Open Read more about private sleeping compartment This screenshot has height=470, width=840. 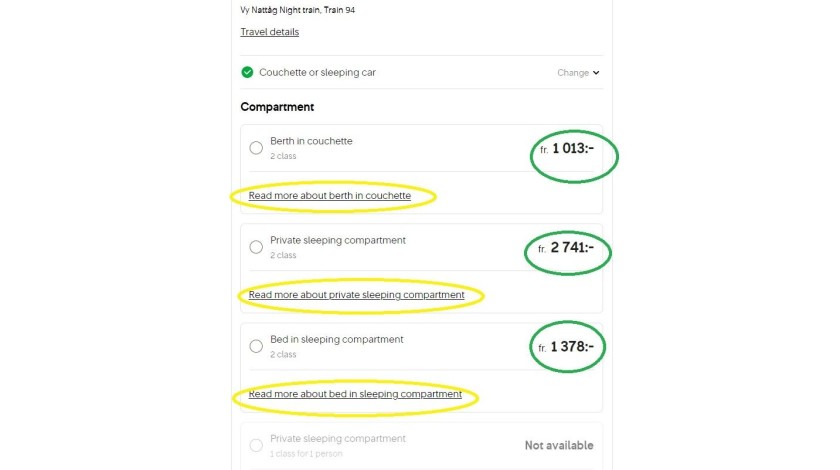[x=356, y=295]
